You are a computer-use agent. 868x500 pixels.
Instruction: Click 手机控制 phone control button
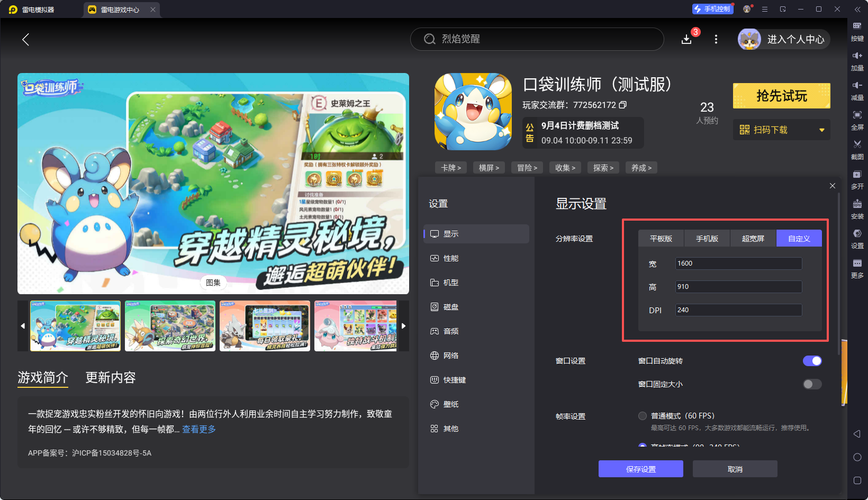tap(712, 9)
